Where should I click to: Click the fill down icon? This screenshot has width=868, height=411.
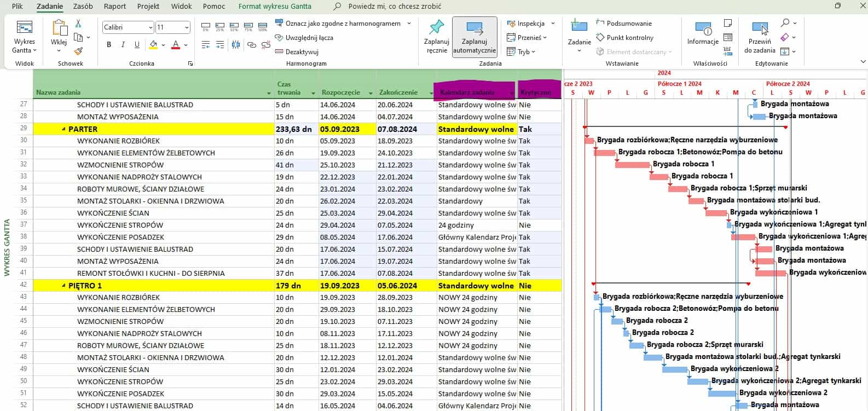point(785,51)
